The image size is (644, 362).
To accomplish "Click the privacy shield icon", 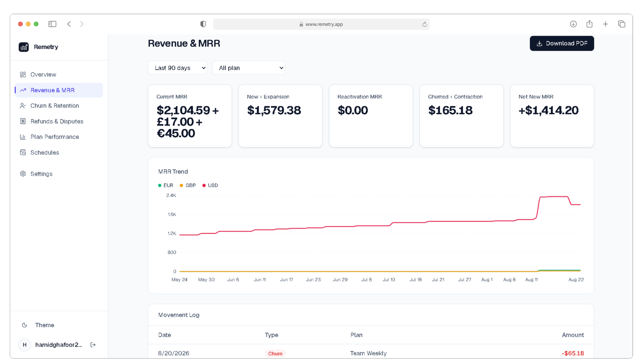I will 203,24.
